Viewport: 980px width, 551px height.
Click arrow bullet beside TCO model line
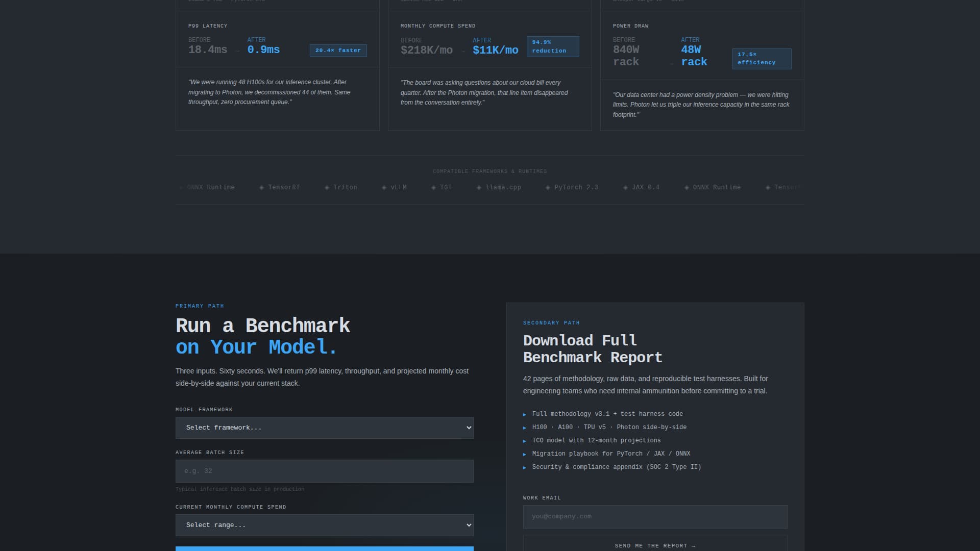click(x=525, y=441)
